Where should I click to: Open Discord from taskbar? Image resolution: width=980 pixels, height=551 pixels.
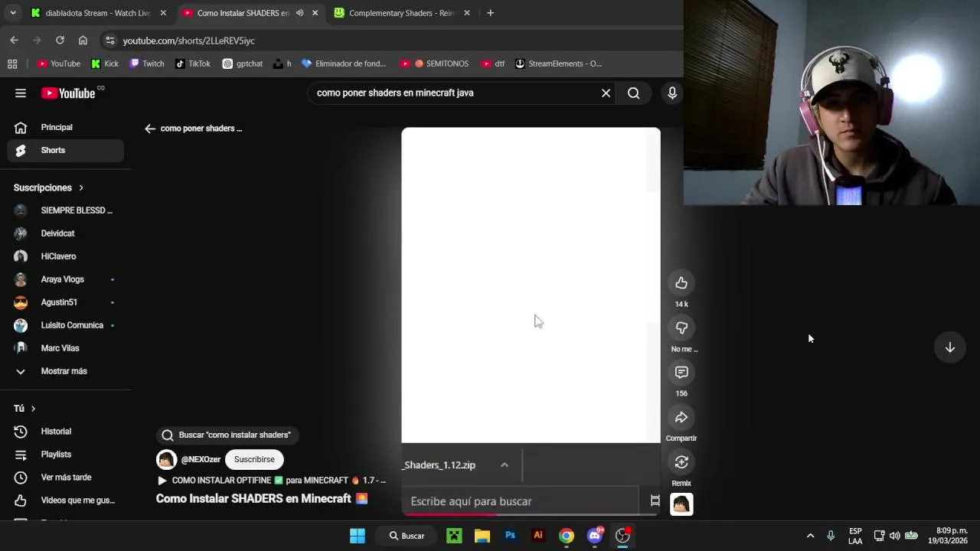(595, 536)
